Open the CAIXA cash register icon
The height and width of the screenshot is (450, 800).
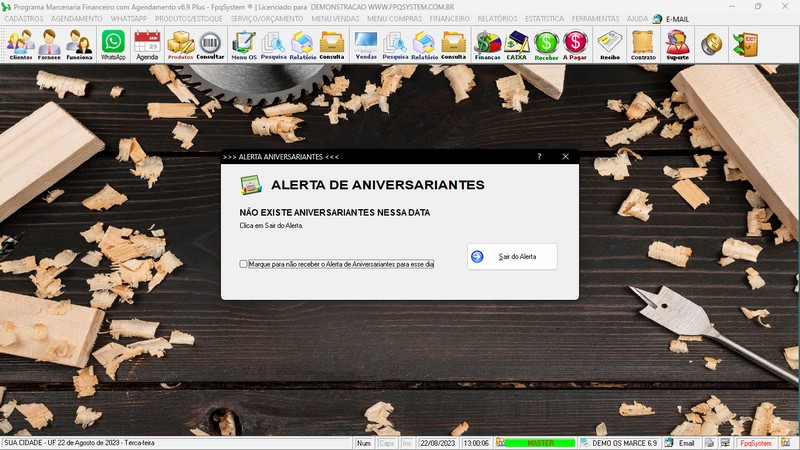(x=516, y=44)
